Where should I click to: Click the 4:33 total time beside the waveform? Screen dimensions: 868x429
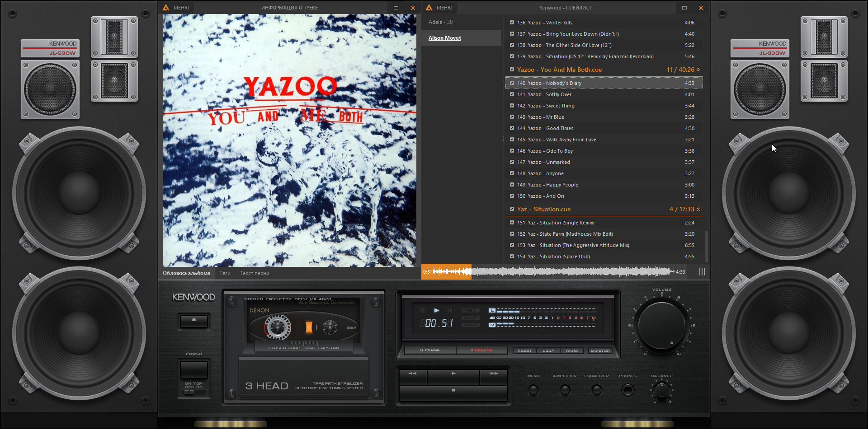[x=680, y=272]
